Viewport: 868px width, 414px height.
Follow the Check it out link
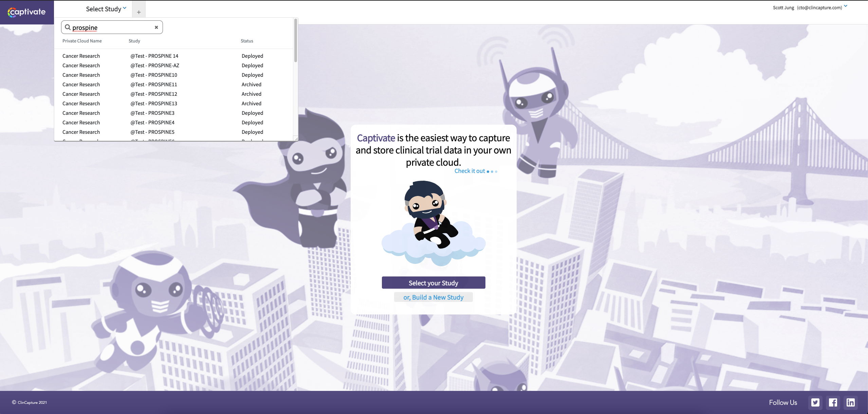[x=469, y=171]
